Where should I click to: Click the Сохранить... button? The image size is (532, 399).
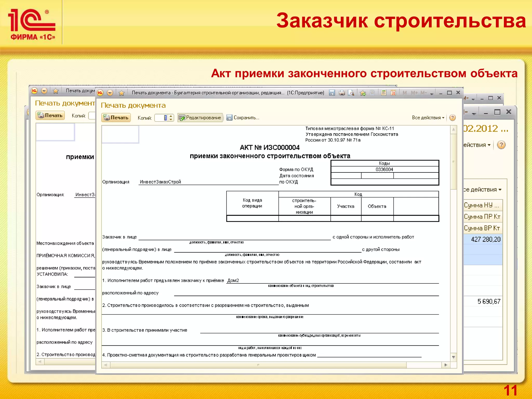243,117
